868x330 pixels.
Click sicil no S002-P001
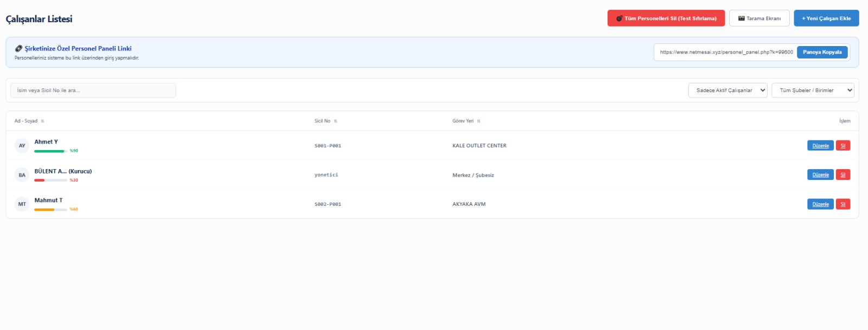328,204
